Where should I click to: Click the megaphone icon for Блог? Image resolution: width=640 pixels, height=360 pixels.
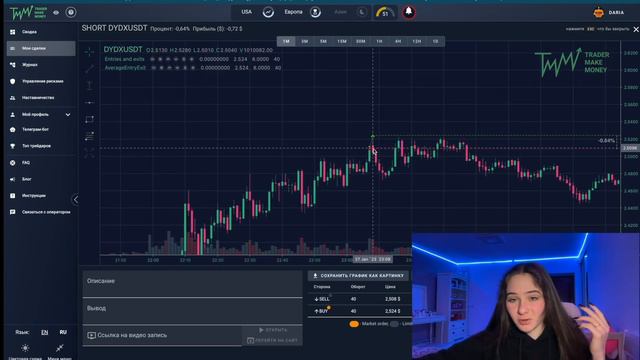[13, 179]
